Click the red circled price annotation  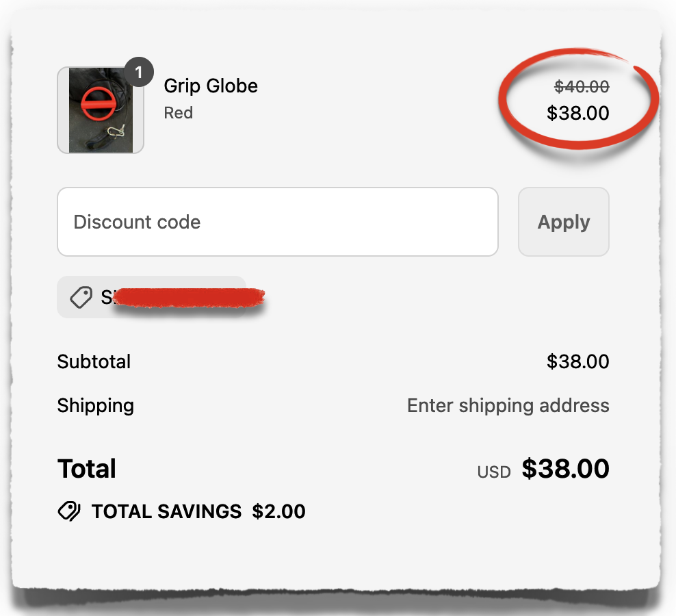(578, 99)
